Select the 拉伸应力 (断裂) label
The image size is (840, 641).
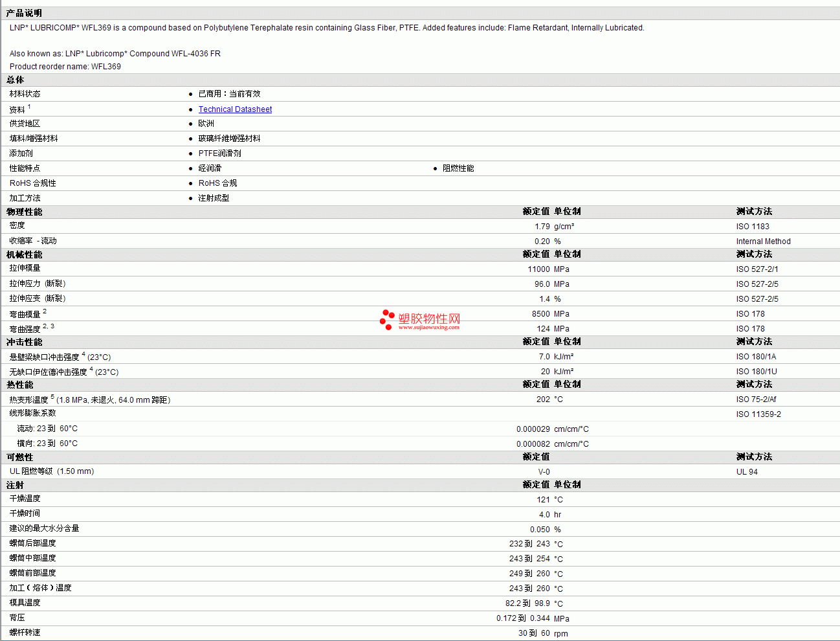tap(38, 284)
